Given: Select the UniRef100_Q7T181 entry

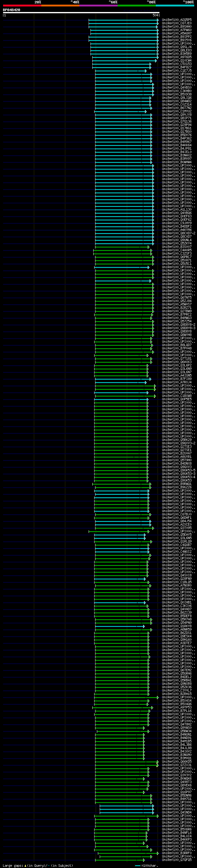Looking at the screenshot, I should coord(177,358).
